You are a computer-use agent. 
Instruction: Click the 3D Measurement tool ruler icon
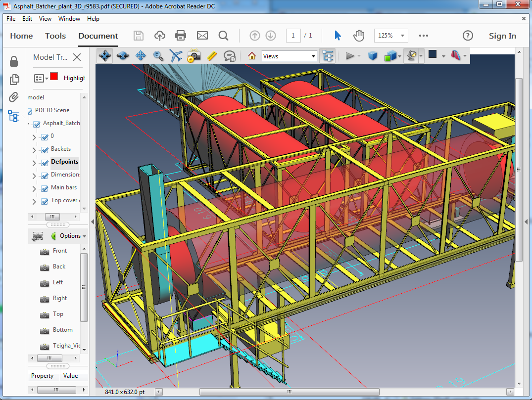tap(212, 56)
